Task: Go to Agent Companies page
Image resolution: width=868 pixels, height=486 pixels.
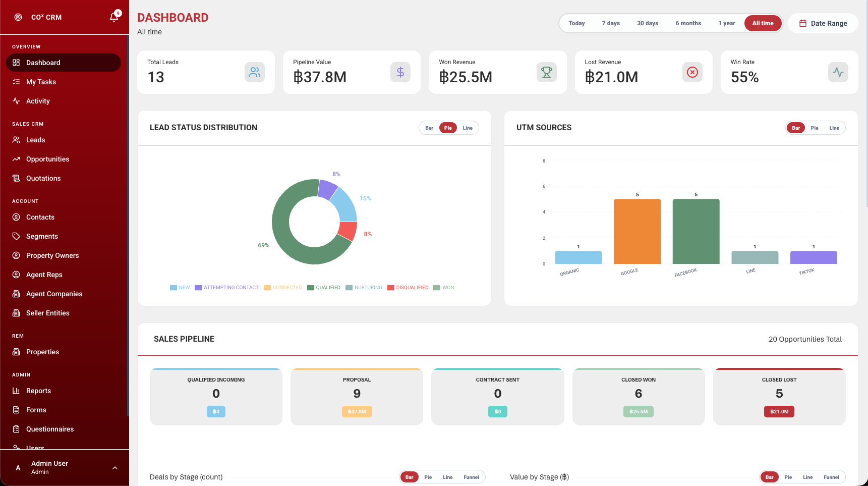Action: (64, 294)
